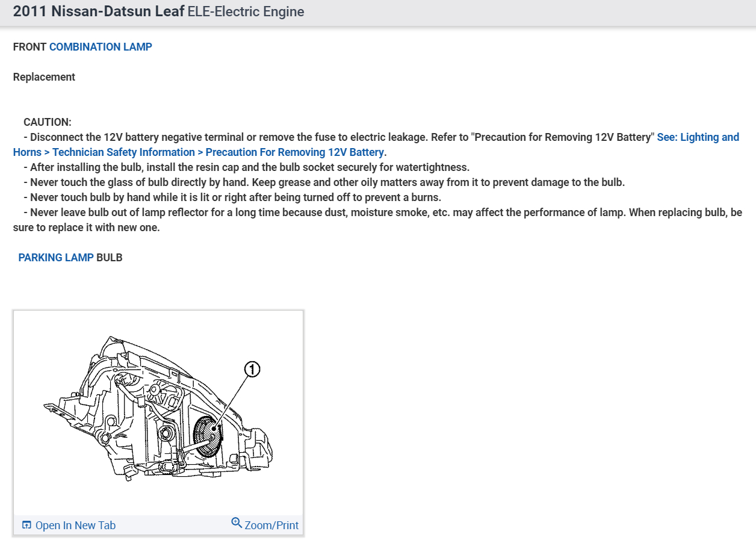Image resolution: width=756 pixels, height=543 pixels.
Task: Click the 'See: Lighting and' link text
Action: [698, 137]
